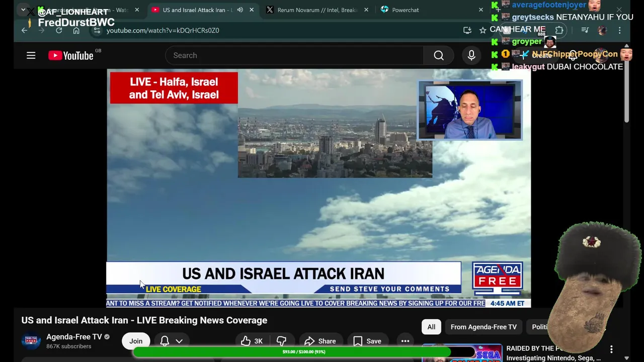644x362 pixels.
Task: Reload the page with refresh icon
Action: pos(59,30)
